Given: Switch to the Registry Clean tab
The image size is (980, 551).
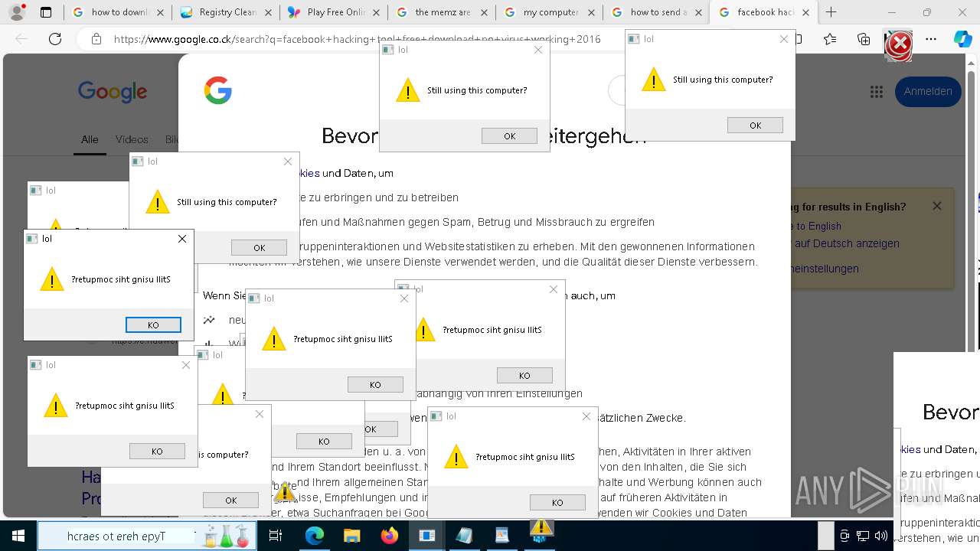Looking at the screenshot, I should click(x=226, y=12).
